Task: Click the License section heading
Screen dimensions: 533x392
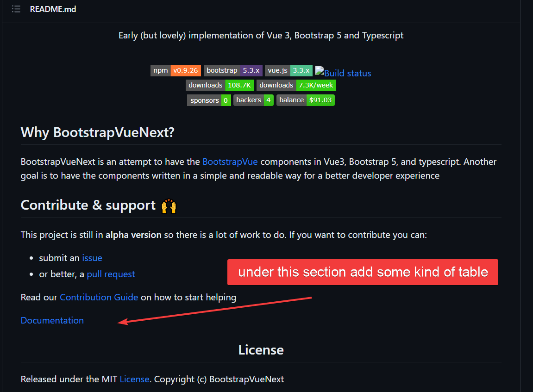Action: coord(261,350)
